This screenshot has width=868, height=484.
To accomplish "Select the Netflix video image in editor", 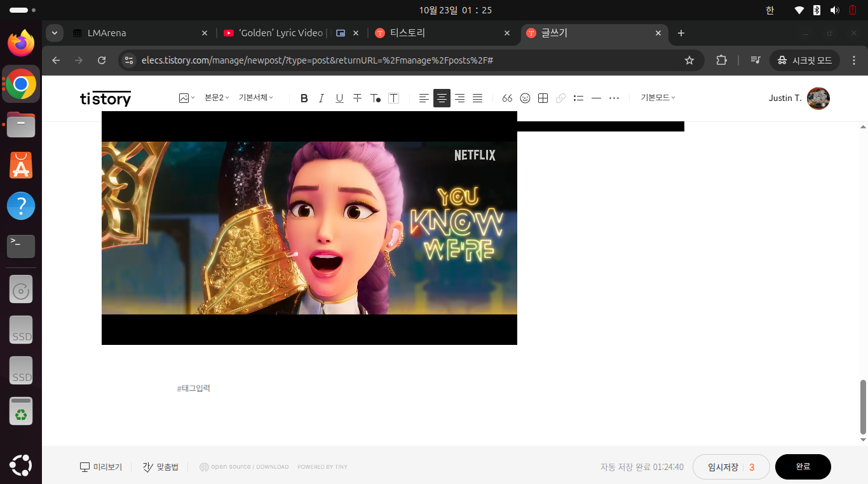I will coord(309,228).
